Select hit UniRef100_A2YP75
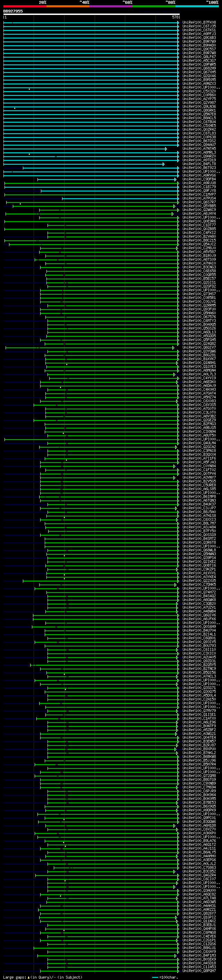Viewport: 222px width, 980px height. click(199, 99)
